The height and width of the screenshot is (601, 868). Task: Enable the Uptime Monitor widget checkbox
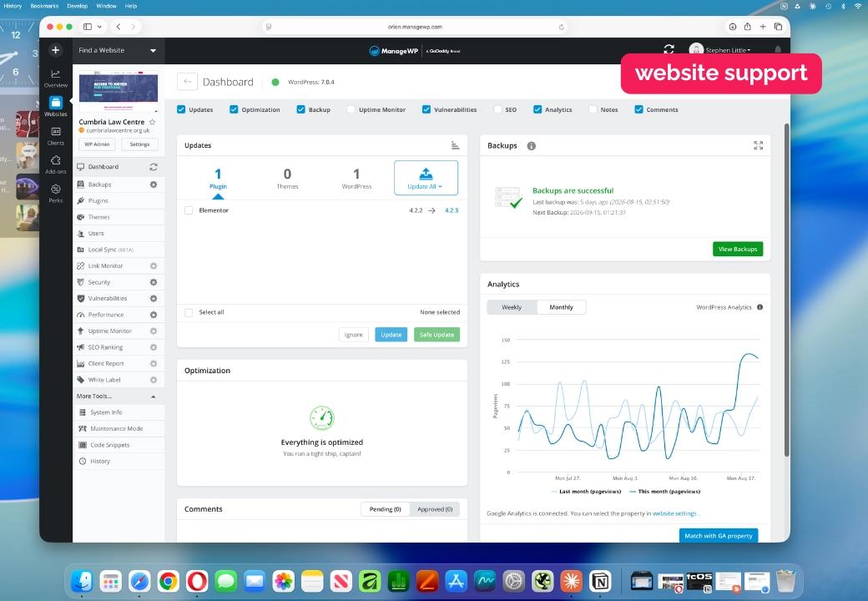(x=351, y=109)
